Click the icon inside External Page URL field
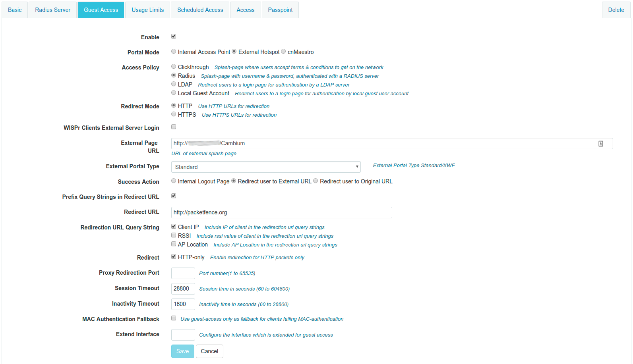 pos(600,144)
